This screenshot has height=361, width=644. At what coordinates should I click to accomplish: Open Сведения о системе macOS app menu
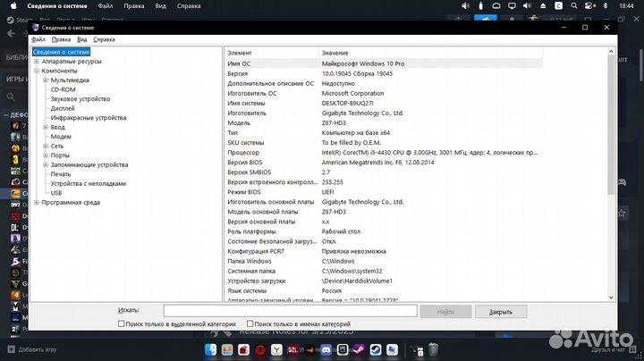click(x=57, y=5)
